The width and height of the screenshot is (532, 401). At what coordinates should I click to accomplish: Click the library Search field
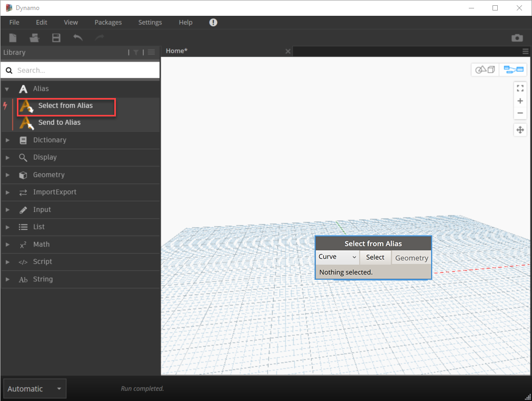[81, 70]
